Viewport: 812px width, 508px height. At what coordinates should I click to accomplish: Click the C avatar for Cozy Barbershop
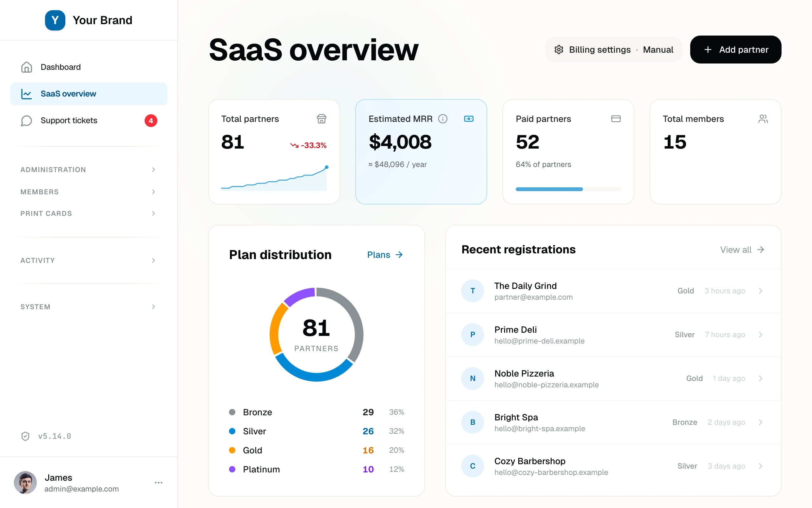(472, 466)
